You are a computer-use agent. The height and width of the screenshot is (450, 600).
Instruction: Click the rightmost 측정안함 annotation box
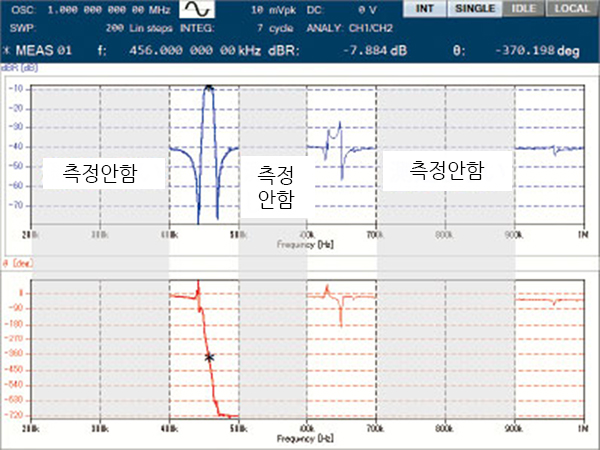[x=447, y=171]
